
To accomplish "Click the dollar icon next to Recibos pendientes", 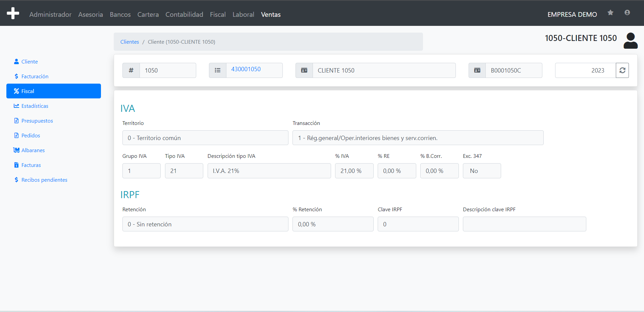I will [x=16, y=180].
